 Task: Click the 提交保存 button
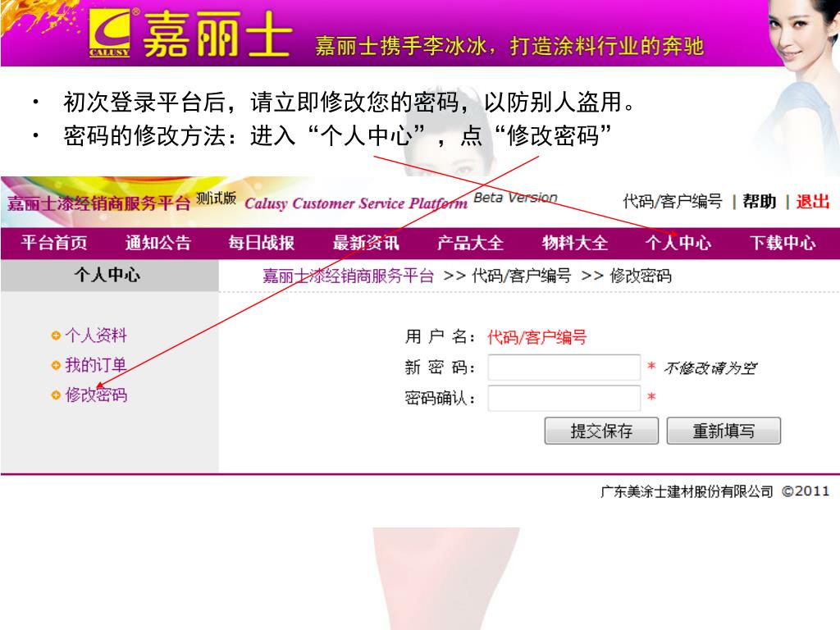click(601, 431)
